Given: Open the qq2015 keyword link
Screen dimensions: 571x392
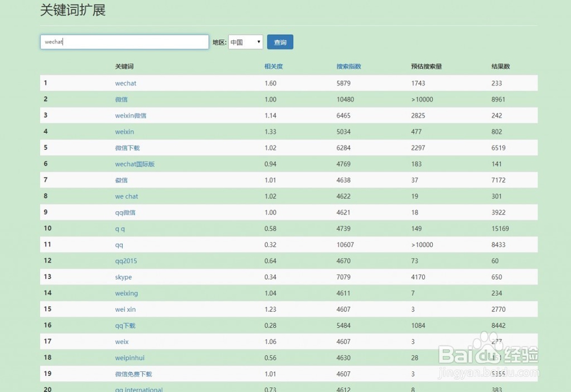Looking at the screenshot, I should point(126,261).
